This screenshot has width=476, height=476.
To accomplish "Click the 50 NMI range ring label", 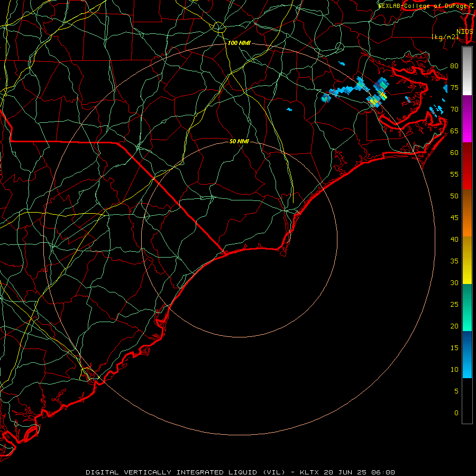I will (239, 141).
